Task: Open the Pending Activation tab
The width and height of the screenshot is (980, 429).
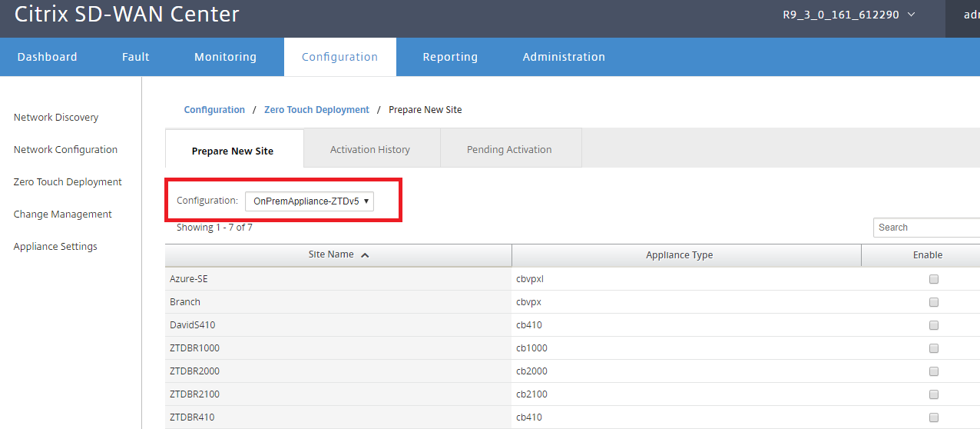Action: [x=509, y=149]
